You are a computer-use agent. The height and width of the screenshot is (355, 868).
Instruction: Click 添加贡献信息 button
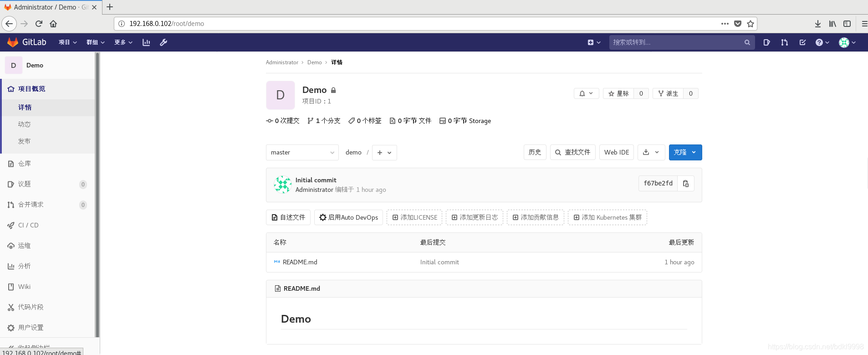(x=536, y=217)
